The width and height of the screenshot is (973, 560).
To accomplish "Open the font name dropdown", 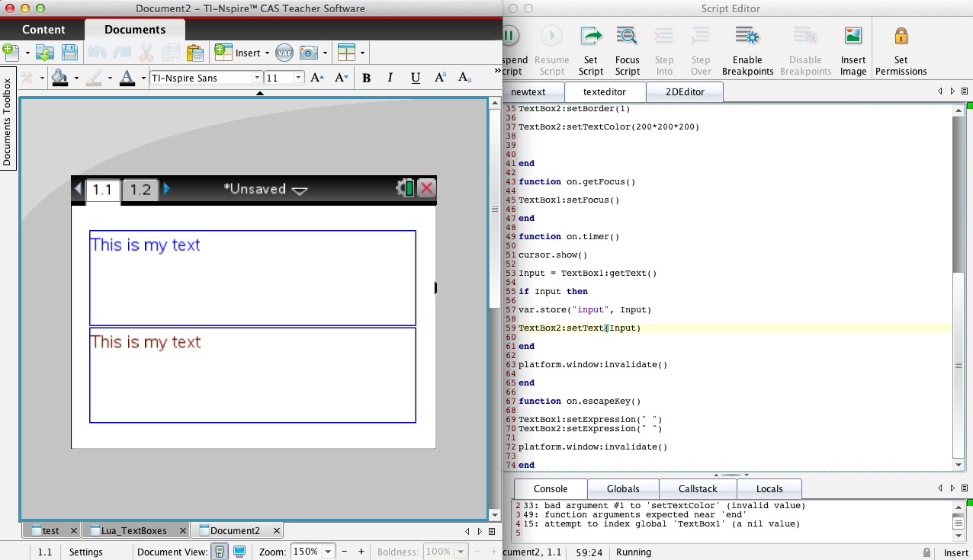I will pos(257,78).
